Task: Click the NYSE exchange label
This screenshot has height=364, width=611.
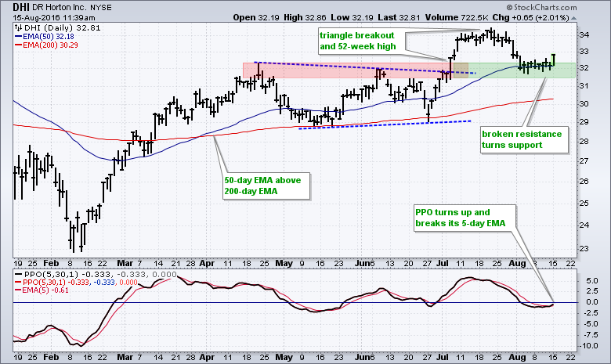Action: 101,8
